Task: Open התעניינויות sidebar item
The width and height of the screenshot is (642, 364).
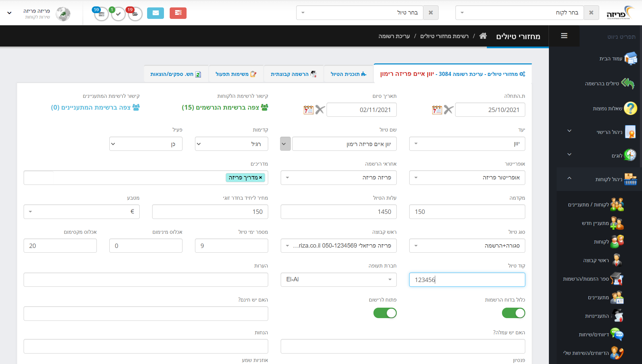Action: 604,316
